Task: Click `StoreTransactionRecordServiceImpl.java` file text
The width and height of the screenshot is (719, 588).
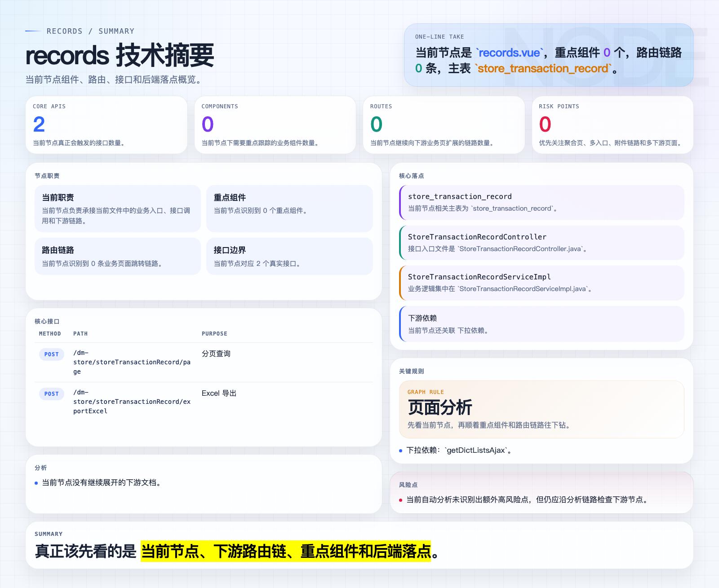Action: (x=523, y=289)
